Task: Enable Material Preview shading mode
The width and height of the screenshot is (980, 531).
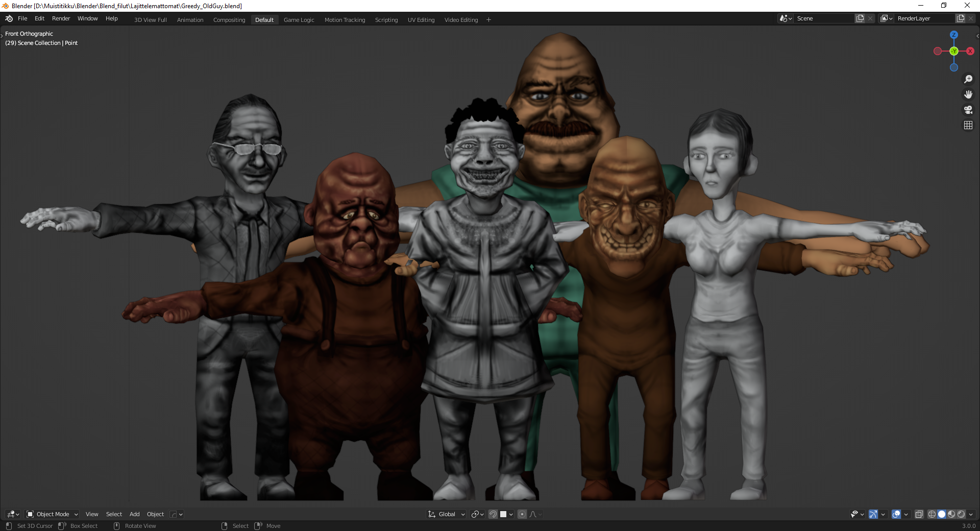Action: (x=951, y=514)
